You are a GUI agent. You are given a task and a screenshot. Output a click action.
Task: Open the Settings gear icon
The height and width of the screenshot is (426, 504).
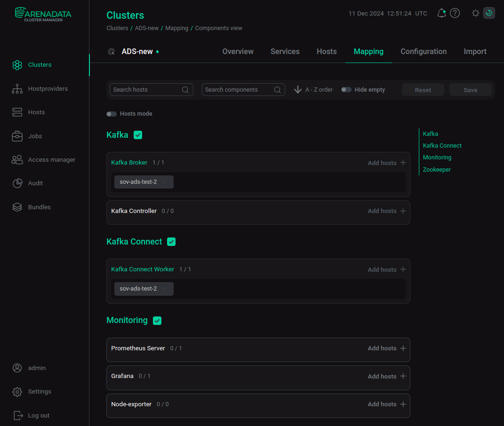(17, 392)
